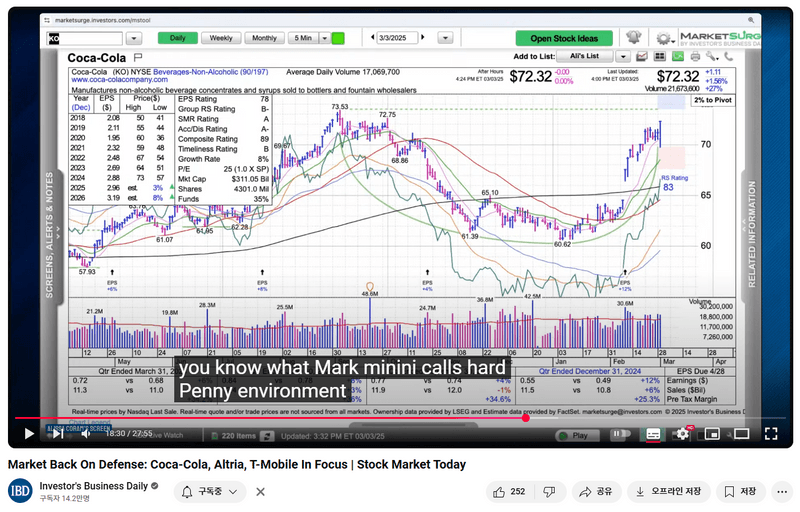Screen dimensions: 800x512
Task: Expand Screens, Alerts & Notes side panel
Action: point(52,235)
